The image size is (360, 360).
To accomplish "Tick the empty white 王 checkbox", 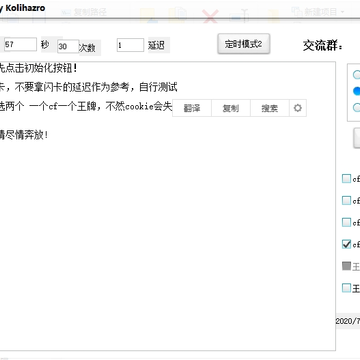I will pos(347,287).
